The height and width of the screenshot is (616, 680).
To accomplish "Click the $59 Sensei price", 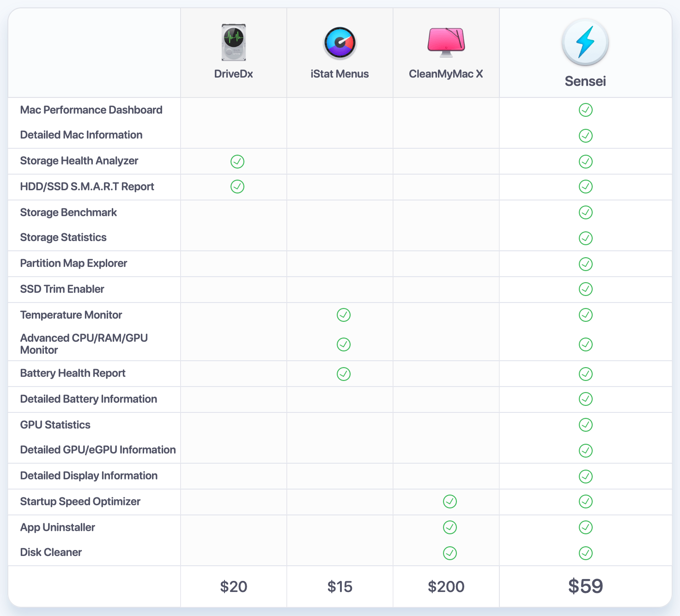I will 585,586.
